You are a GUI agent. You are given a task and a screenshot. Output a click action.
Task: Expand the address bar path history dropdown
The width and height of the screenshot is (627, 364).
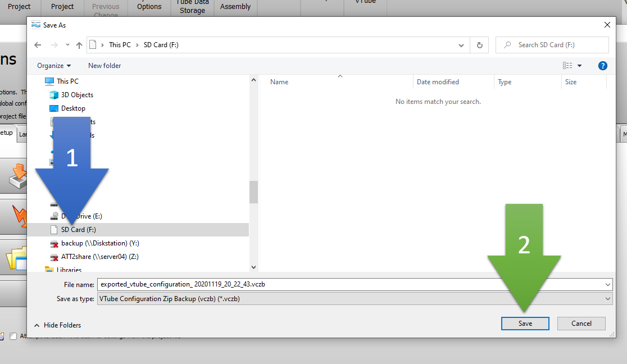coord(461,45)
